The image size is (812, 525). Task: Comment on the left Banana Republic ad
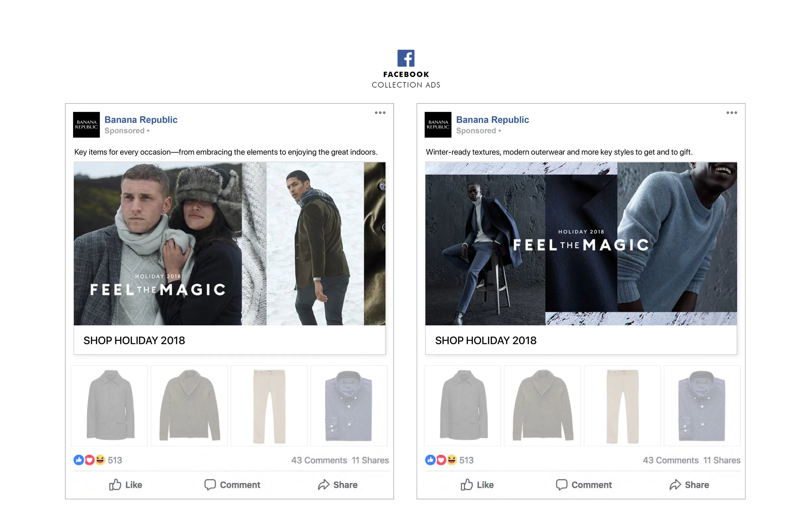232,484
